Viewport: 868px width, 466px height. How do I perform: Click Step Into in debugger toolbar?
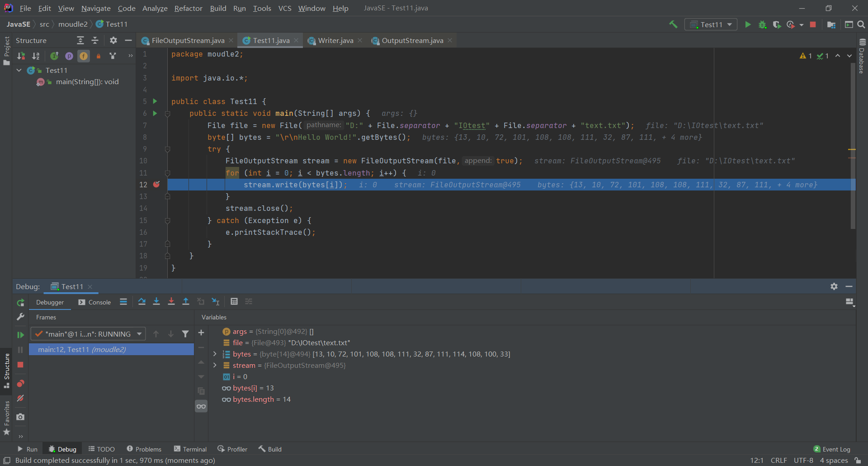click(156, 302)
